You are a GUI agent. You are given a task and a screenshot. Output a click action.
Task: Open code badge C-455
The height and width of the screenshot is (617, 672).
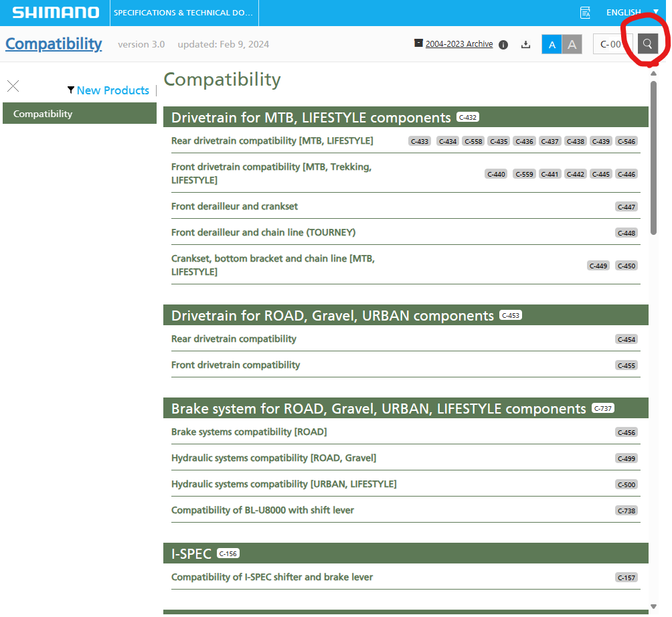click(x=626, y=365)
